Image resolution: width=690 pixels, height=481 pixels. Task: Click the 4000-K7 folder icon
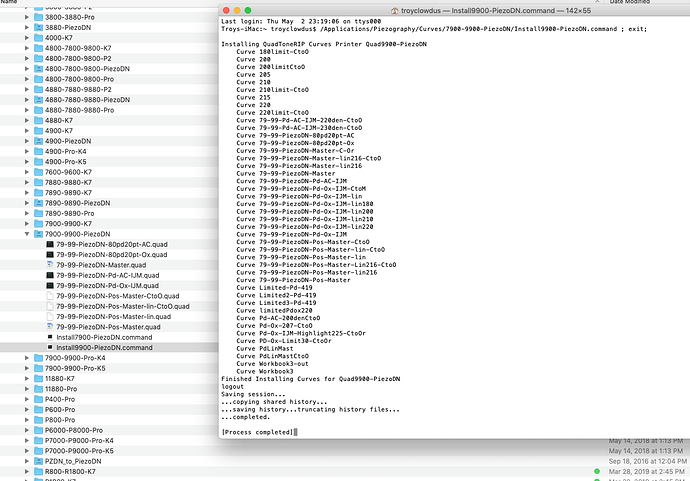tap(38, 38)
